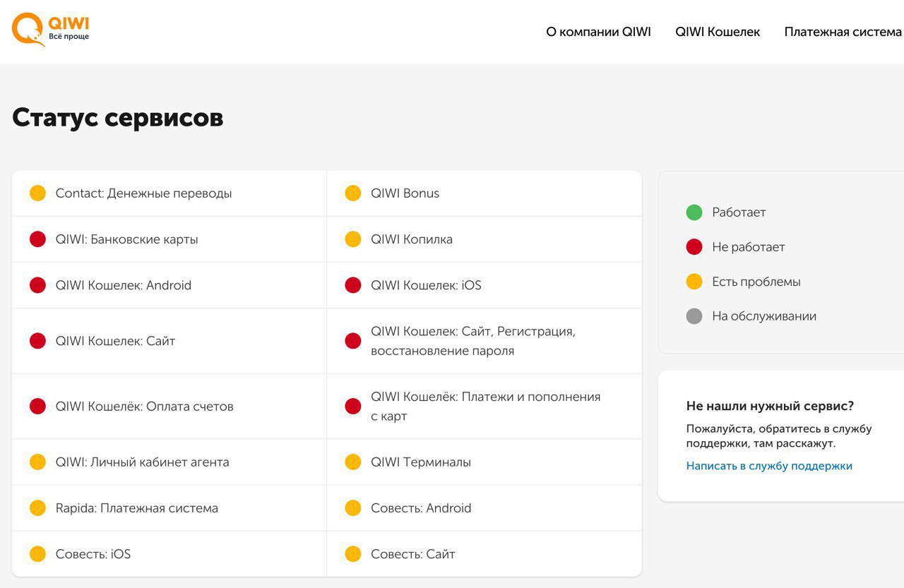904x588 pixels.
Task: Click the green Работает legend dot
Action: [694, 212]
